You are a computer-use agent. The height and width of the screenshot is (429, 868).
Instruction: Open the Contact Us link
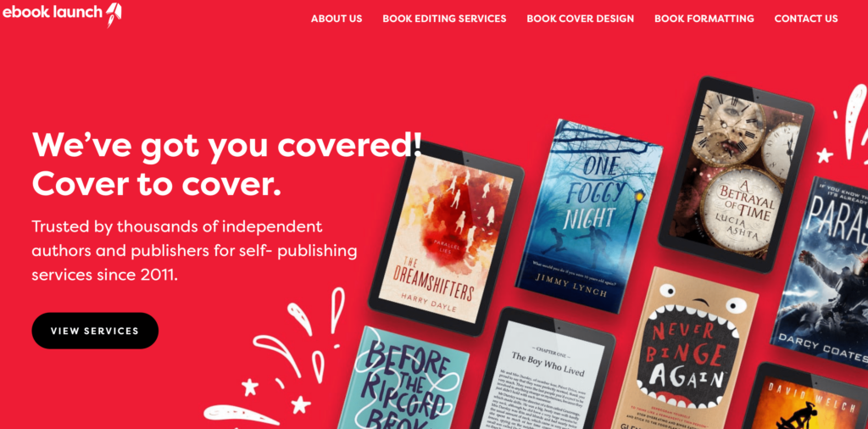[x=806, y=19]
